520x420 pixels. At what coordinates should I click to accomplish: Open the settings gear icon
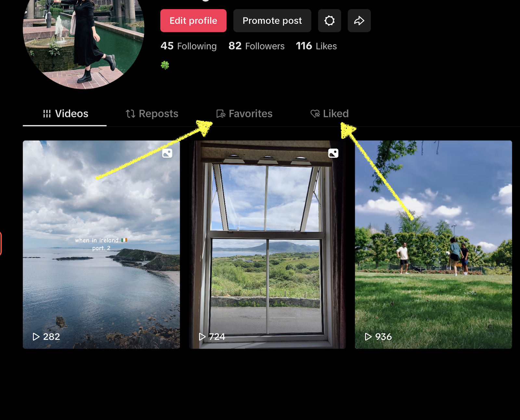329,20
